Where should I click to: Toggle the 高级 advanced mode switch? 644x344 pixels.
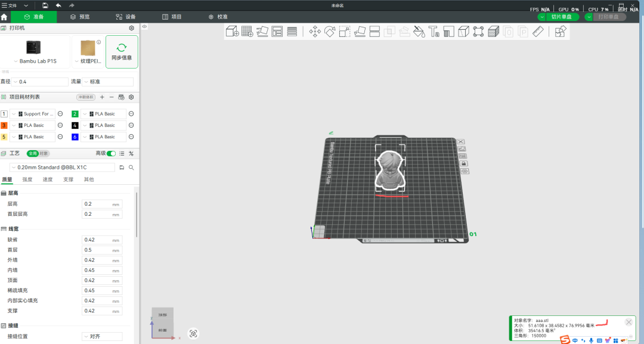111,154
